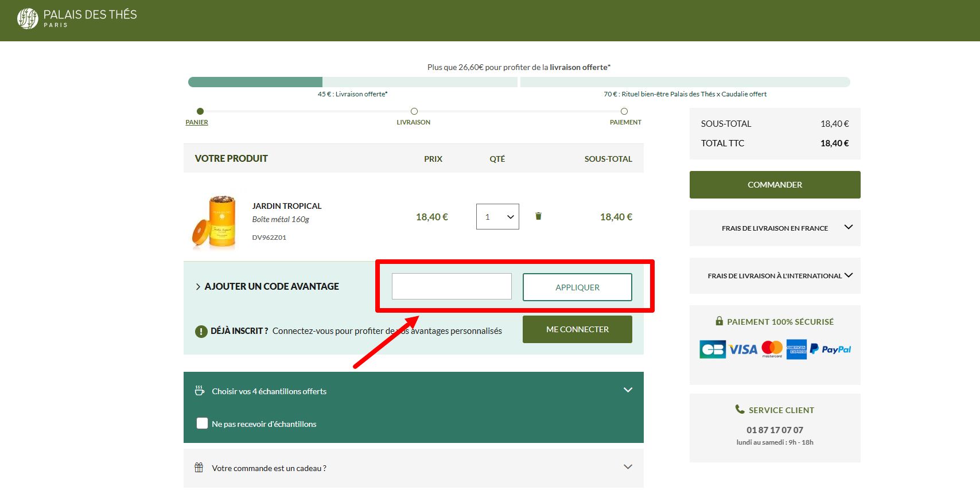The height and width of the screenshot is (494, 980).
Task: Click the tea cup icon for échantillons
Action: (200, 391)
